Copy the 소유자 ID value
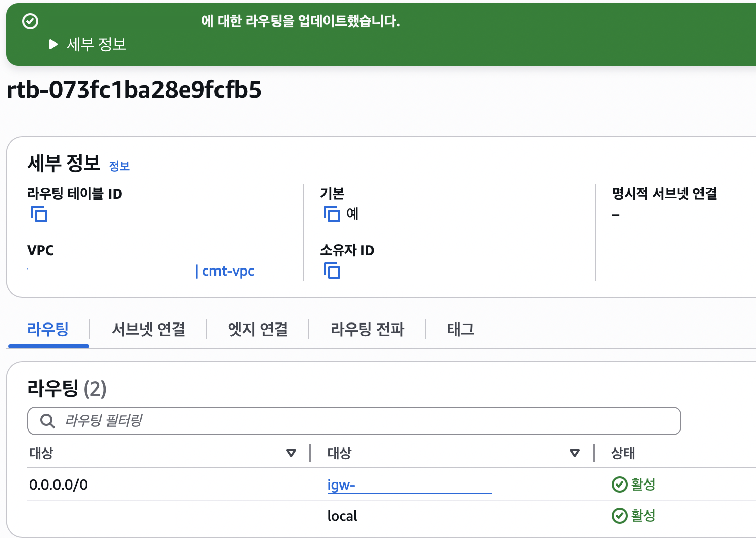Screen dimensions: 756x538 [x=332, y=271]
